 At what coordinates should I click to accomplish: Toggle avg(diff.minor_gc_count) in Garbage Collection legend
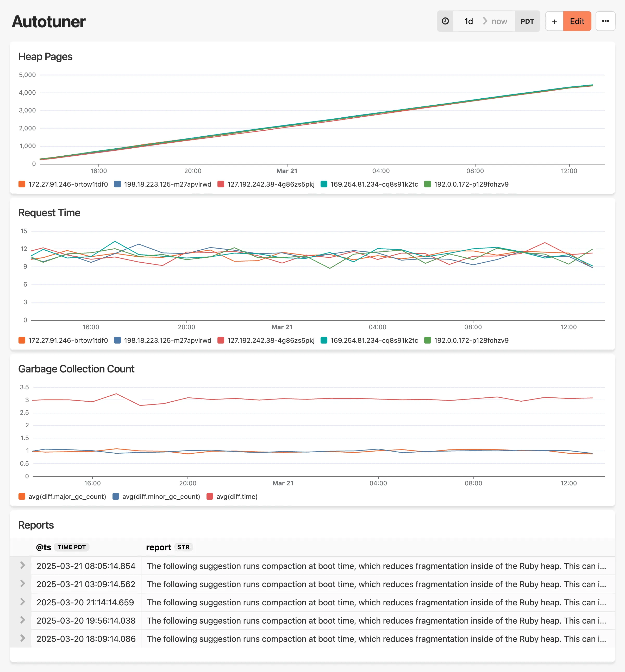(x=161, y=497)
